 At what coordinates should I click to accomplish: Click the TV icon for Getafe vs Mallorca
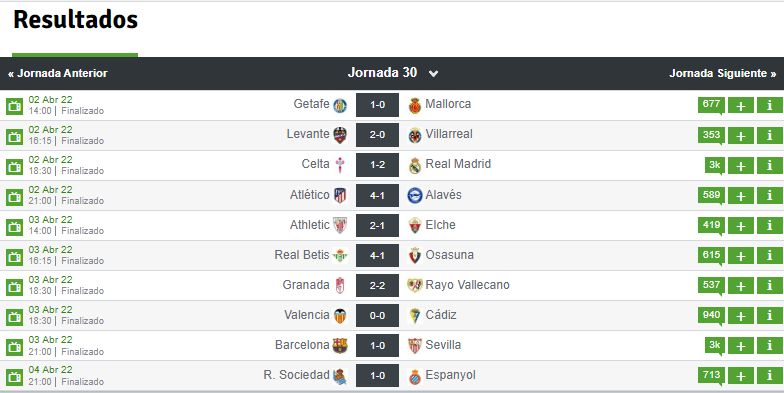[14, 106]
